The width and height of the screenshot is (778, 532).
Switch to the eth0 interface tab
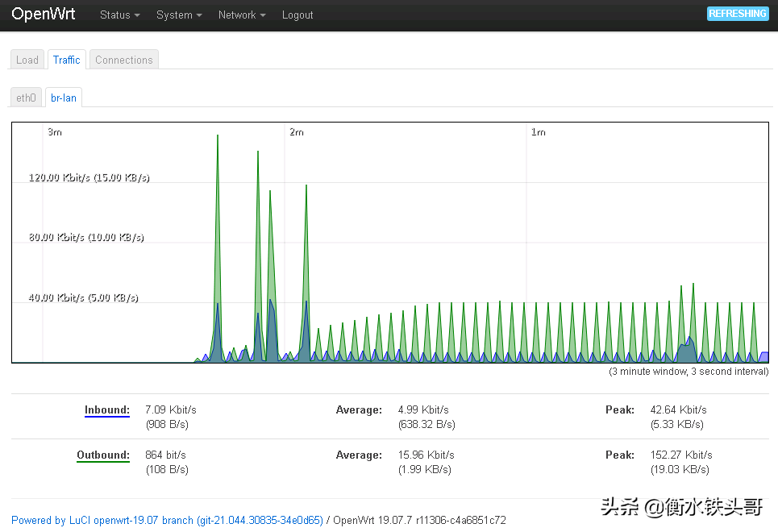coord(27,98)
